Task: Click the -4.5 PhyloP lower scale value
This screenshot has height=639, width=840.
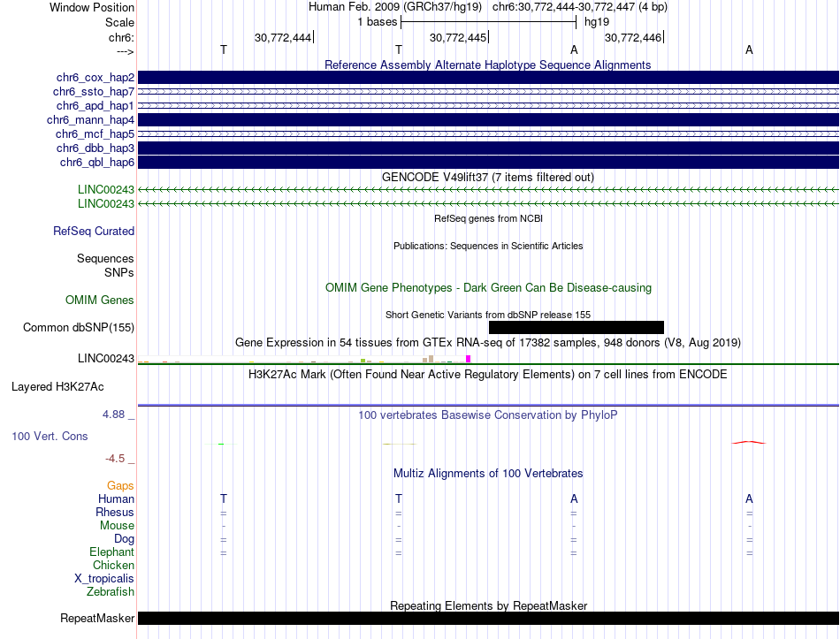Action: click(x=115, y=459)
